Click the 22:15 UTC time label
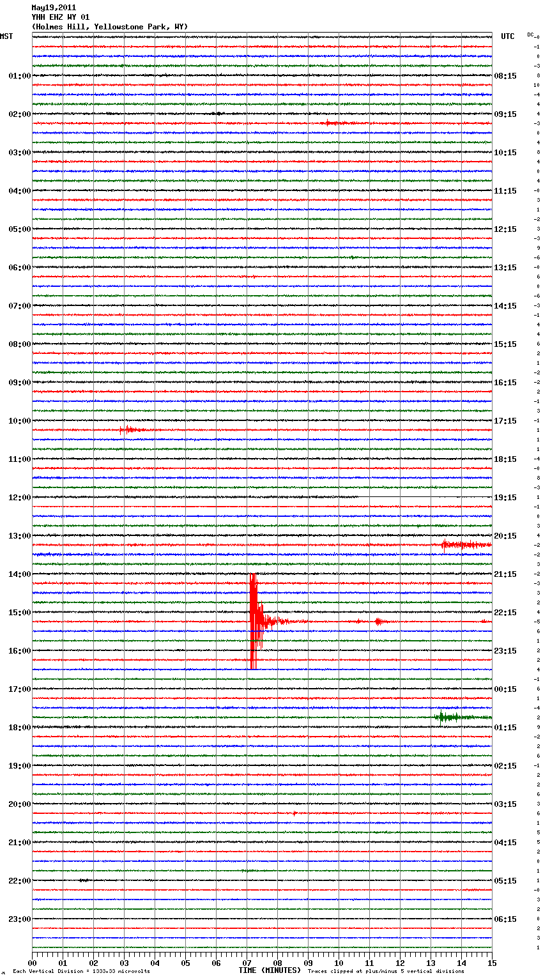 point(505,613)
